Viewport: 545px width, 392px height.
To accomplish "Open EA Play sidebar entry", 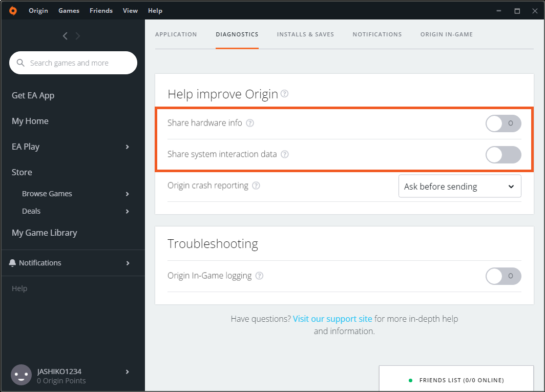I will click(x=26, y=147).
